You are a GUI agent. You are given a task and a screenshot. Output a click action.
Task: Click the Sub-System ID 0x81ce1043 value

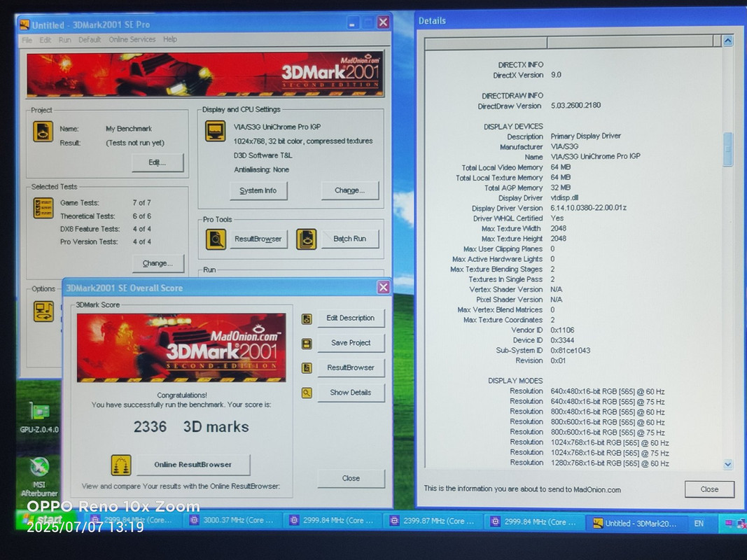point(571,351)
